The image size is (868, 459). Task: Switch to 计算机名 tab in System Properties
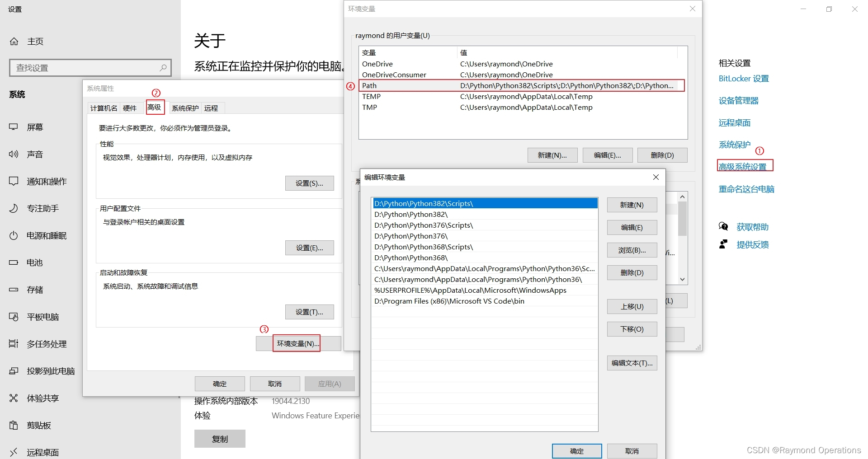(x=104, y=108)
